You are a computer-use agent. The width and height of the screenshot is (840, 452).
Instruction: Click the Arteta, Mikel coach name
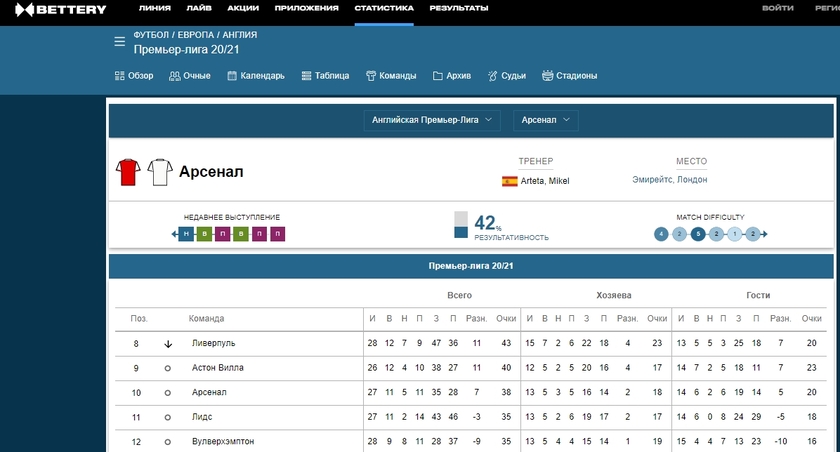pos(545,181)
